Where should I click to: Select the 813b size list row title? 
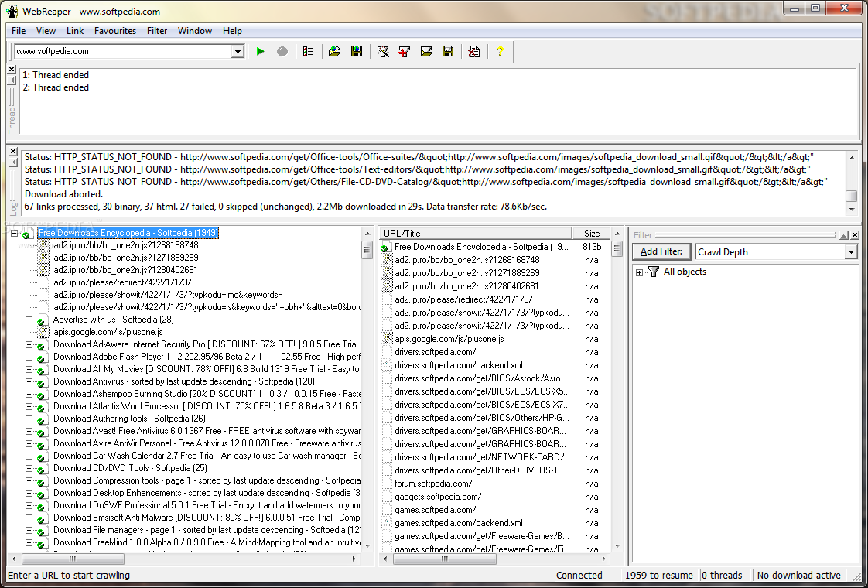pyautogui.click(x=482, y=247)
